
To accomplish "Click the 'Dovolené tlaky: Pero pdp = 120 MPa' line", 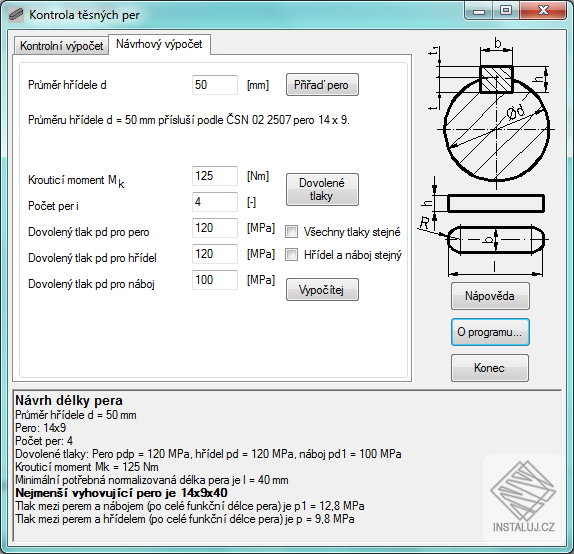I will [x=208, y=454].
